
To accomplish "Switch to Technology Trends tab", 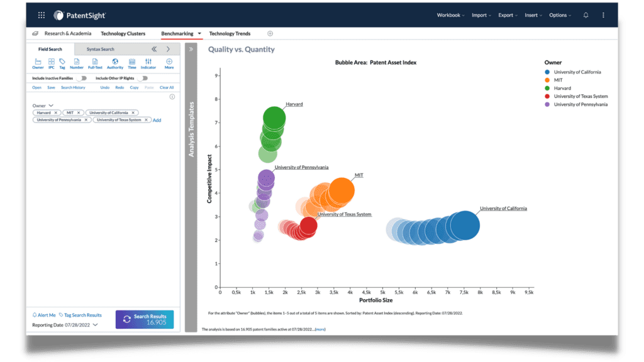I will click(x=230, y=34).
